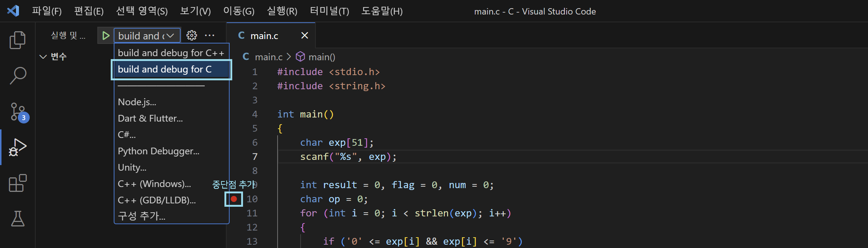Open Source Control view with 3 badge

click(x=19, y=112)
